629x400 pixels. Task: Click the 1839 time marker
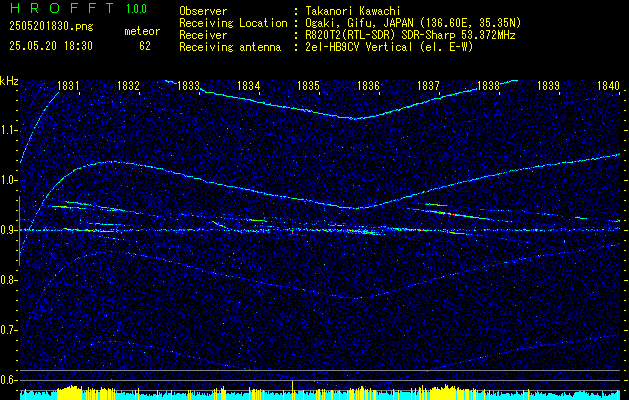tap(548, 85)
